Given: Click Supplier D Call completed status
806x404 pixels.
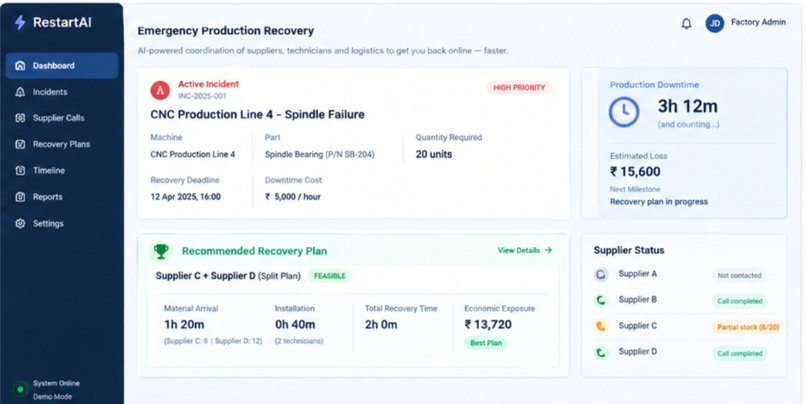Looking at the screenshot, I should pyautogui.click(x=740, y=354).
